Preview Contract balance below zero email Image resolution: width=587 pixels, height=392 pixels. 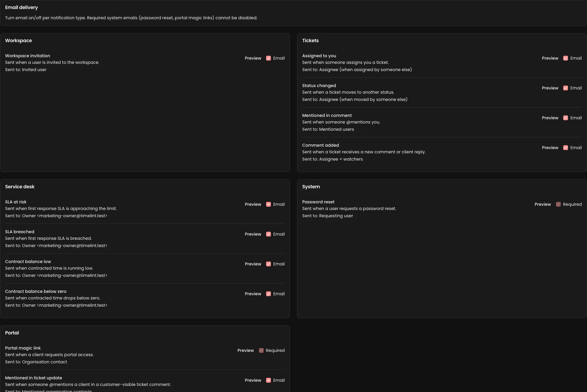point(253,294)
